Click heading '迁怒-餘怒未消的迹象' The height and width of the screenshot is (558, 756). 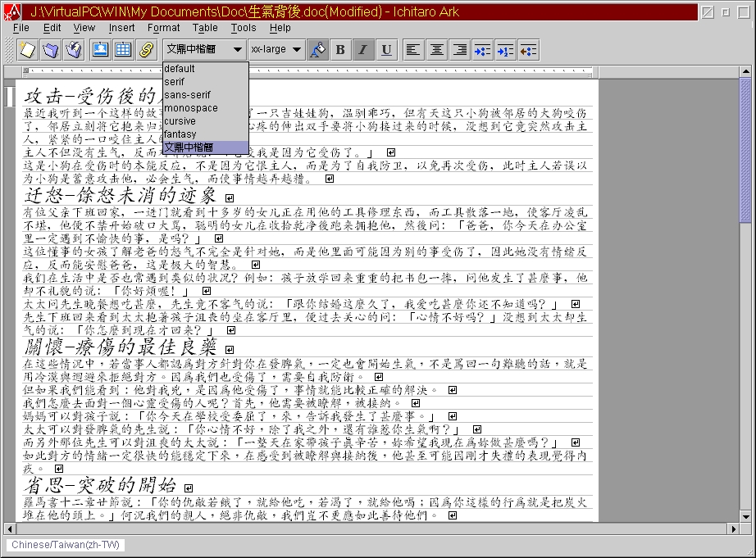click(121, 196)
